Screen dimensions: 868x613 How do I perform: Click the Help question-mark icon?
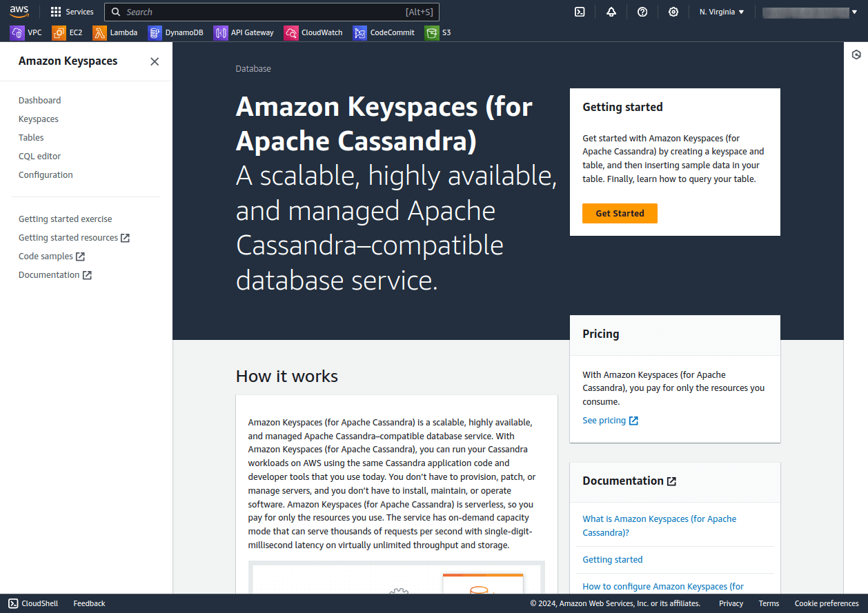(x=642, y=12)
